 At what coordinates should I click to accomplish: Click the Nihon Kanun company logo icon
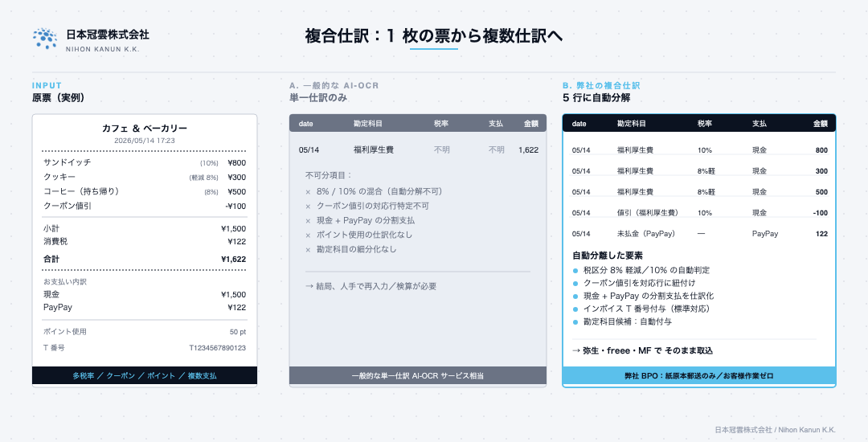coord(45,38)
